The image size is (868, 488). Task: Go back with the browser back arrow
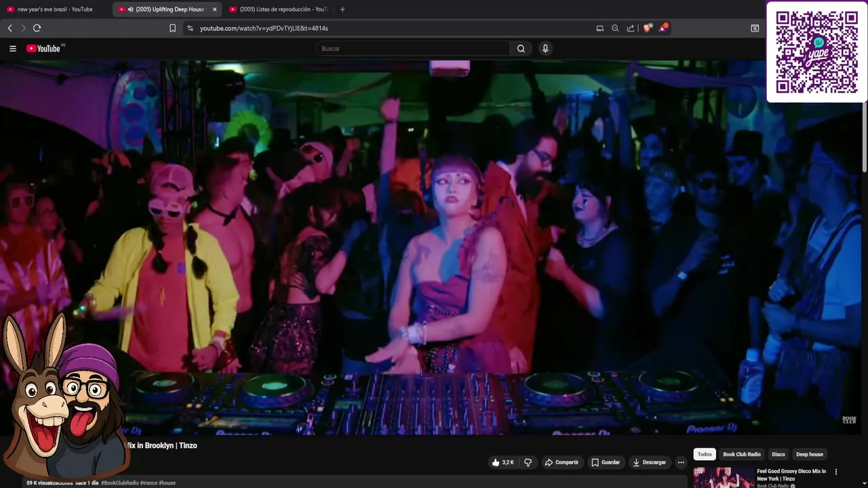coord(9,28)
